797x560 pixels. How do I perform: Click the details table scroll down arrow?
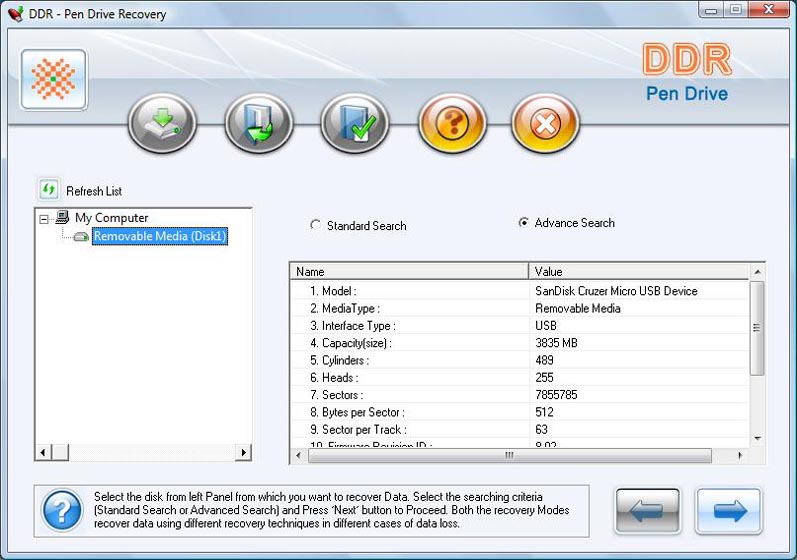[757, 438]
